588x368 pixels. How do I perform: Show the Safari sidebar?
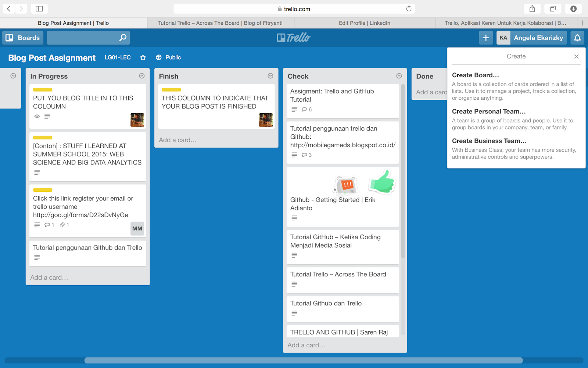point(39,8)
